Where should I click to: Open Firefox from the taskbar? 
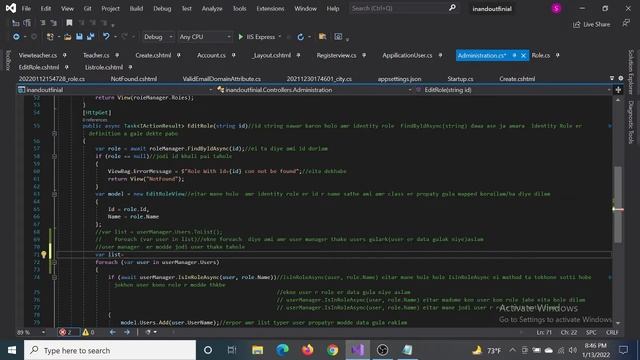[307, 350]
